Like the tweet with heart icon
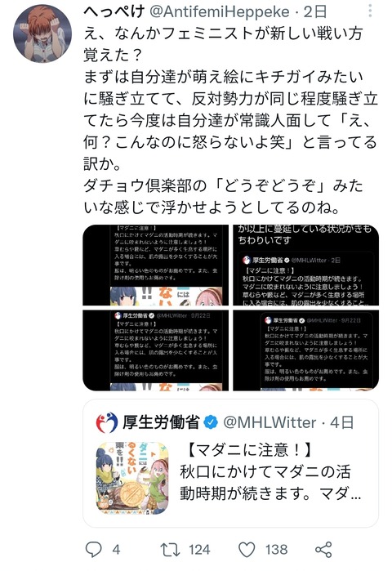Viewport: 392px width, 571px height. click(x=247, y=550)
